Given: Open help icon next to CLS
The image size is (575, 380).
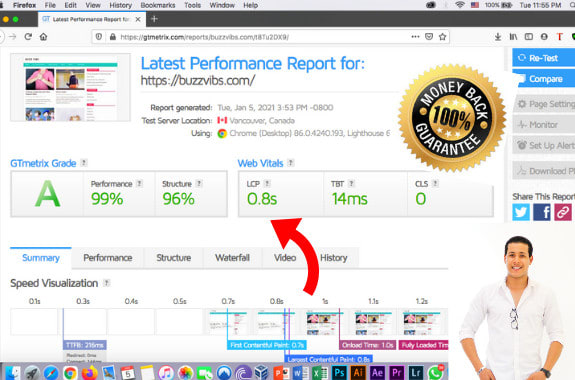Looking at the screenshot, I should pos(435,183).
